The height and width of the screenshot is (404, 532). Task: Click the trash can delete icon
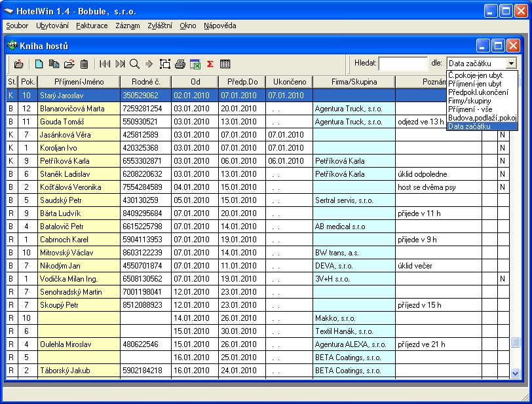coord(84,64)
